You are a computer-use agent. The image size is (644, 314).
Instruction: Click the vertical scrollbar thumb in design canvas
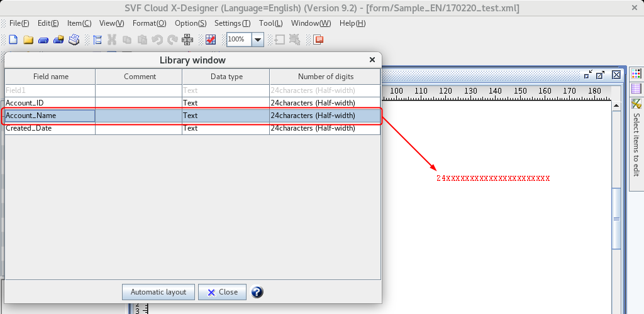(x=616, y=219)
